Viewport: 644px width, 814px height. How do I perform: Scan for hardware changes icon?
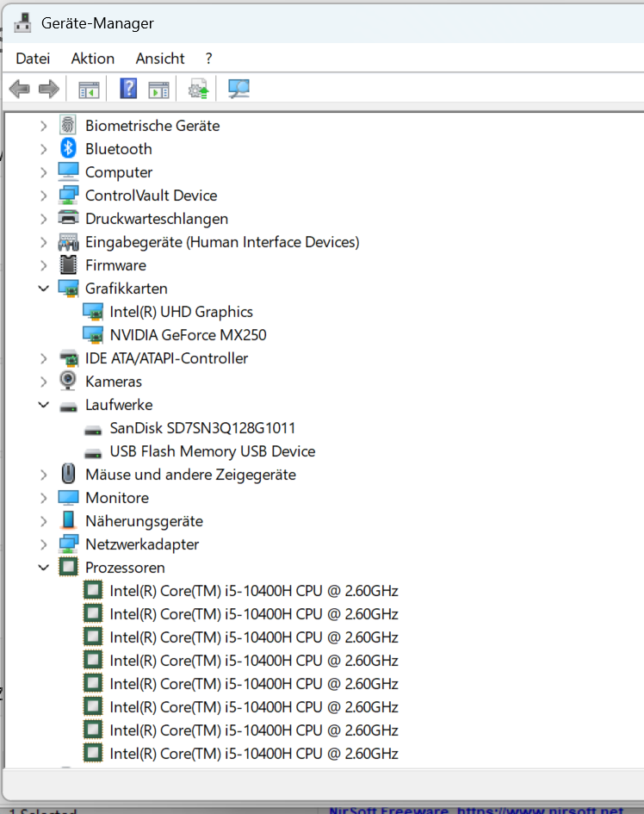click(x=238, y=89)
